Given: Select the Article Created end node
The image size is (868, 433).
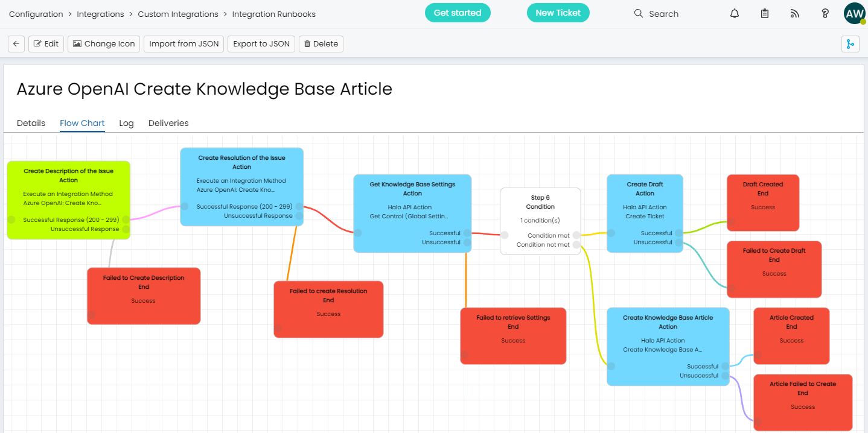Looking at the screenshot, I should (x=791, y=336).
